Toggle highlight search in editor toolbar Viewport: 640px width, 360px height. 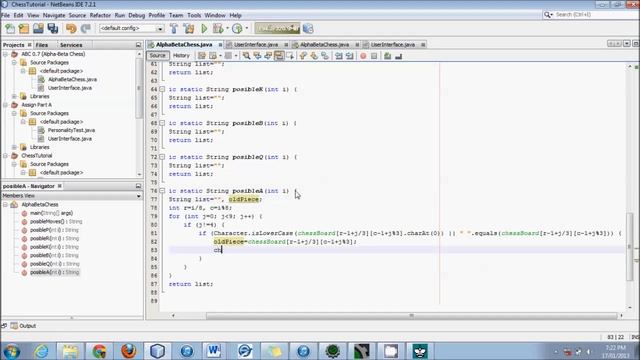tap(279, 56)
